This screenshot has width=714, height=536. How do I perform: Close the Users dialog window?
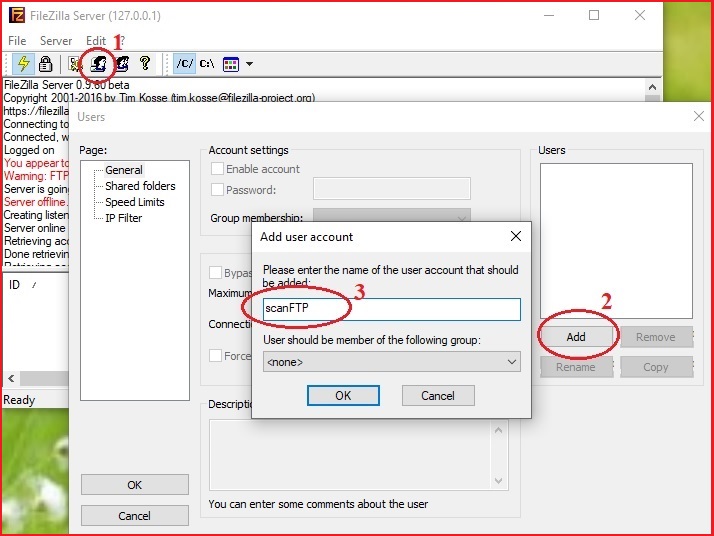pos(699,116)
